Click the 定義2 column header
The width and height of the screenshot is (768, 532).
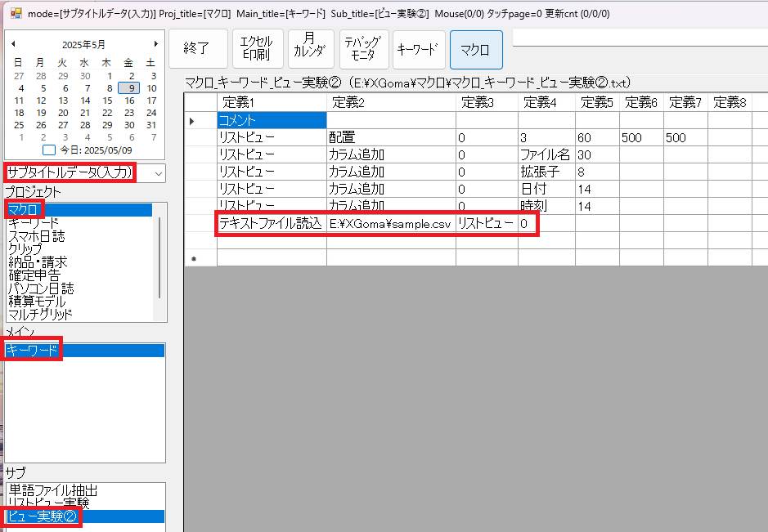coord(390,102)
